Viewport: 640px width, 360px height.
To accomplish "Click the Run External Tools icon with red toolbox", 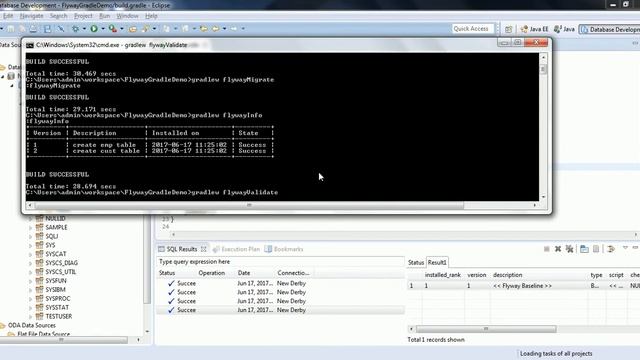I will pos(113,29).
